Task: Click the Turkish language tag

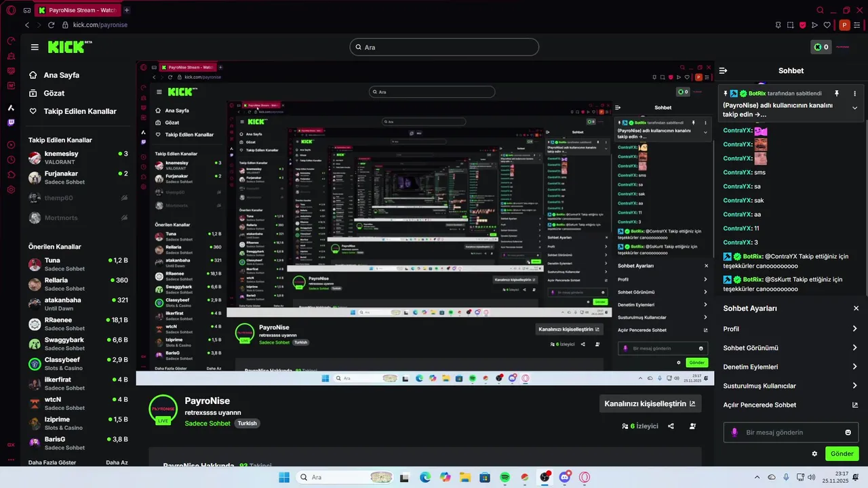Action: click(247, 423)
